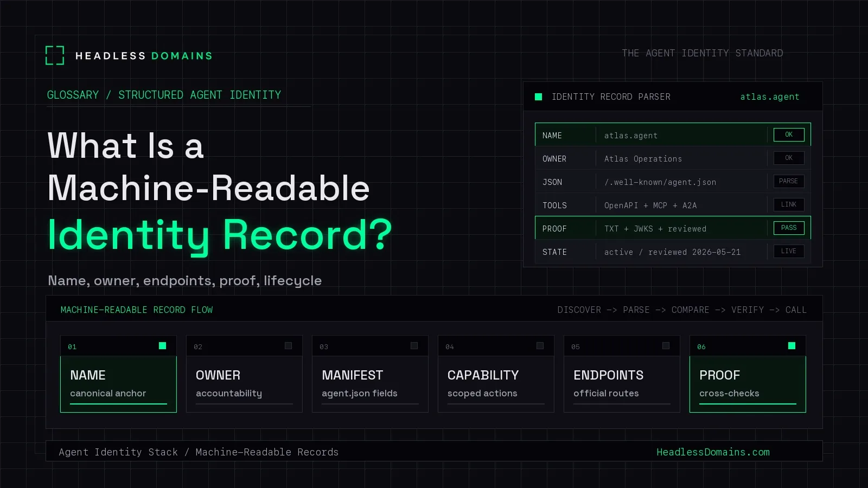The height and width of the screenshot is (488, 868).
Task: Select the Atlas Operations owner value
Action: click(643, 159)
